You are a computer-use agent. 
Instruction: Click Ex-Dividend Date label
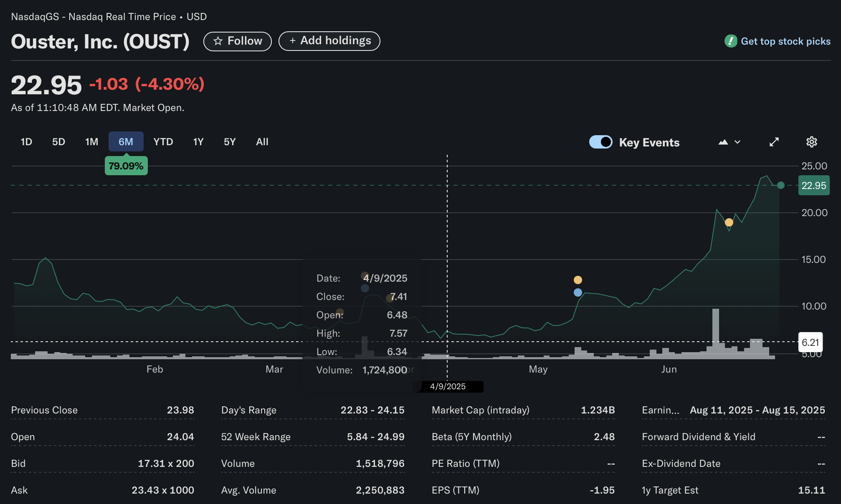click(681, 464)
